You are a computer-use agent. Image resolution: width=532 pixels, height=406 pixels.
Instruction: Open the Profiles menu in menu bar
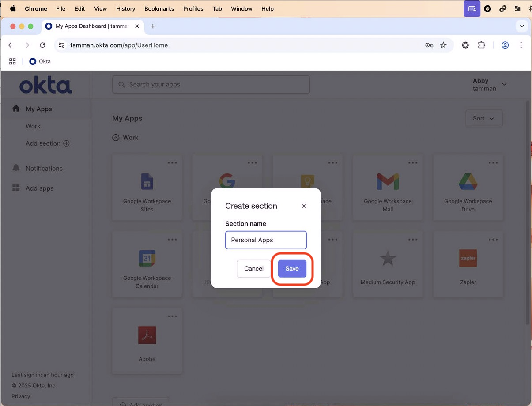[x=193, y=8]
